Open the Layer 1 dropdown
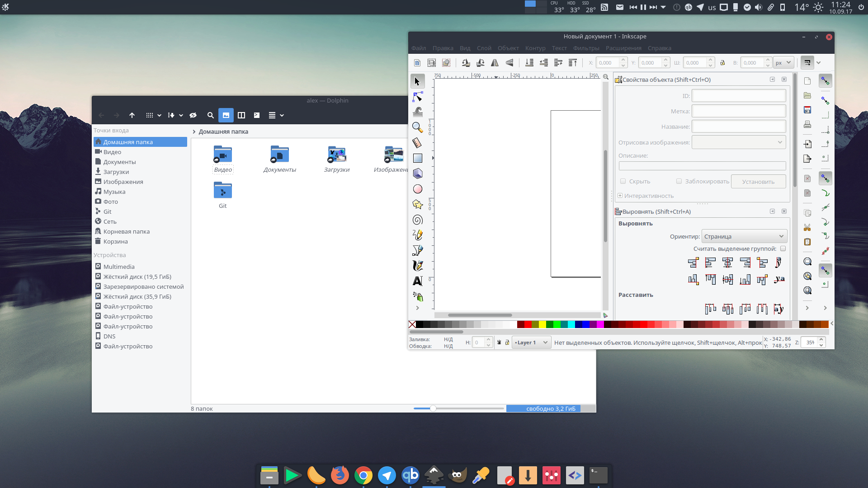This screenshot has width=868, height=488. click(531, 343)
